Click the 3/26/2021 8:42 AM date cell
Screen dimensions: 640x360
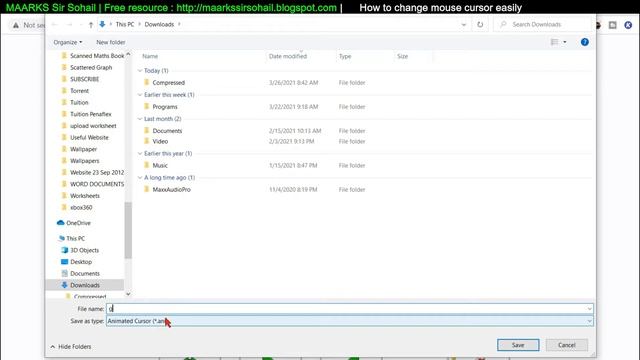coord(293,82)
